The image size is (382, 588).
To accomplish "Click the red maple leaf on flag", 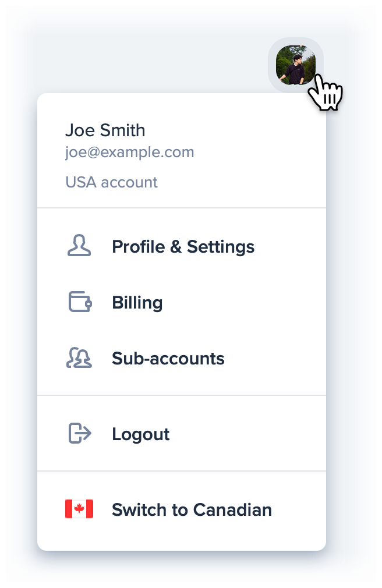I will [x=79, y=509].
